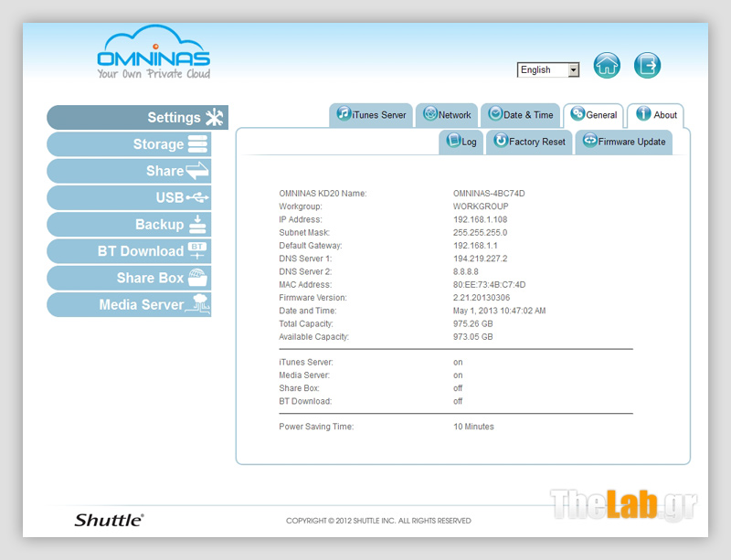
Task: Click the Logout door icon
Action: coord(647,66)
